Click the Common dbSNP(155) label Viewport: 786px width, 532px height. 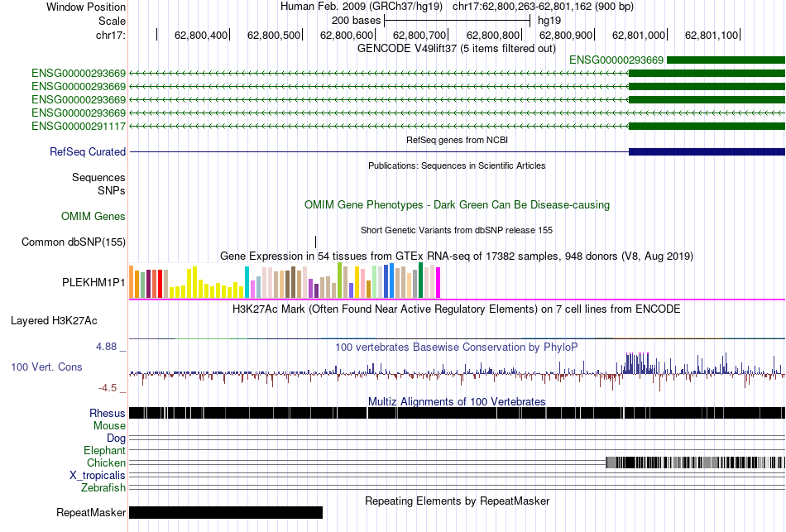click(74, 242)
